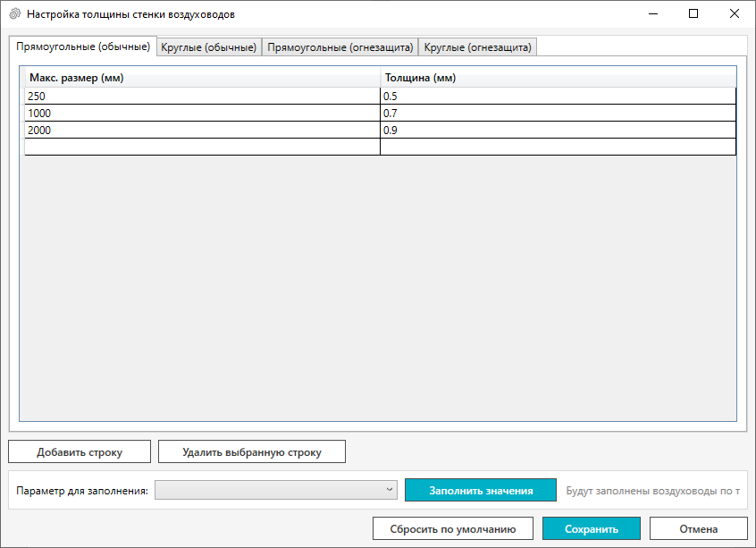Click the Толщина (мм) column header

(559, 78)
